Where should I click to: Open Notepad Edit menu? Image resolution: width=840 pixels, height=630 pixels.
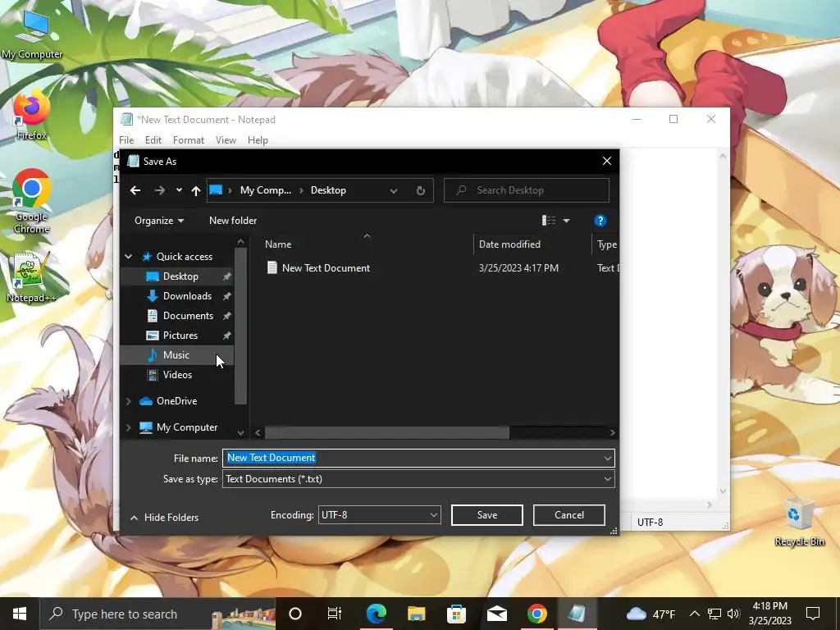tap(153, 140)
